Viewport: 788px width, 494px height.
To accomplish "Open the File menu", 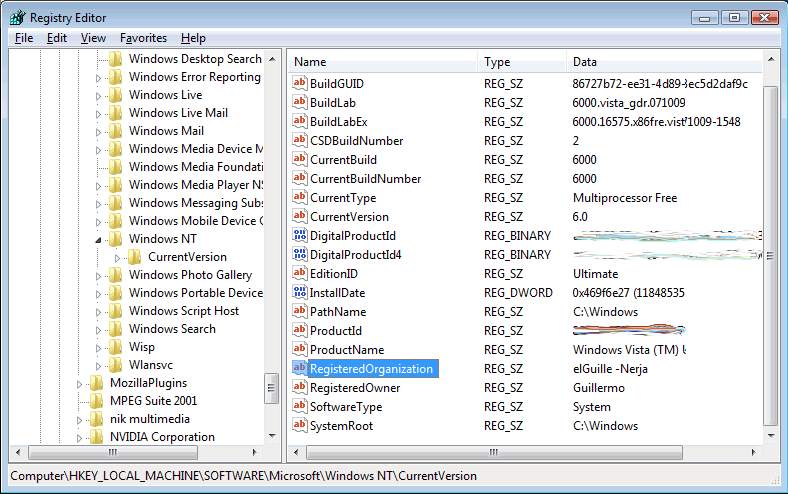I will (x=24, y=38).
